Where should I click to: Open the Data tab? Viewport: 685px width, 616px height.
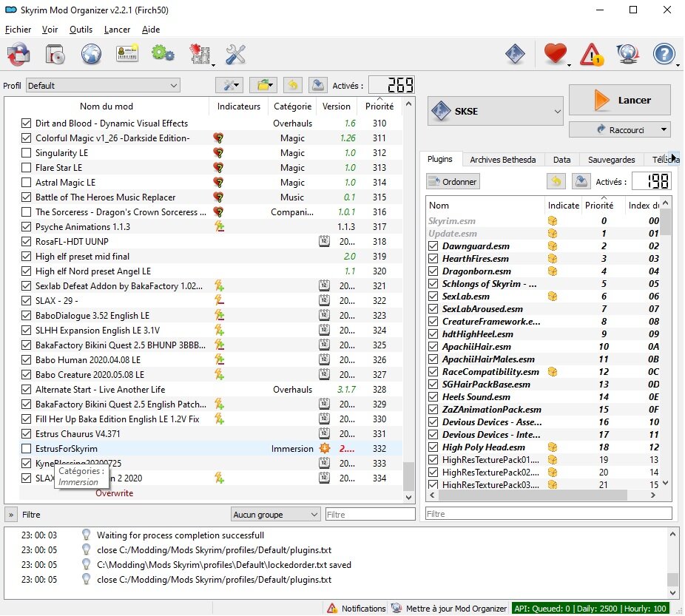[x=561, y=159]
